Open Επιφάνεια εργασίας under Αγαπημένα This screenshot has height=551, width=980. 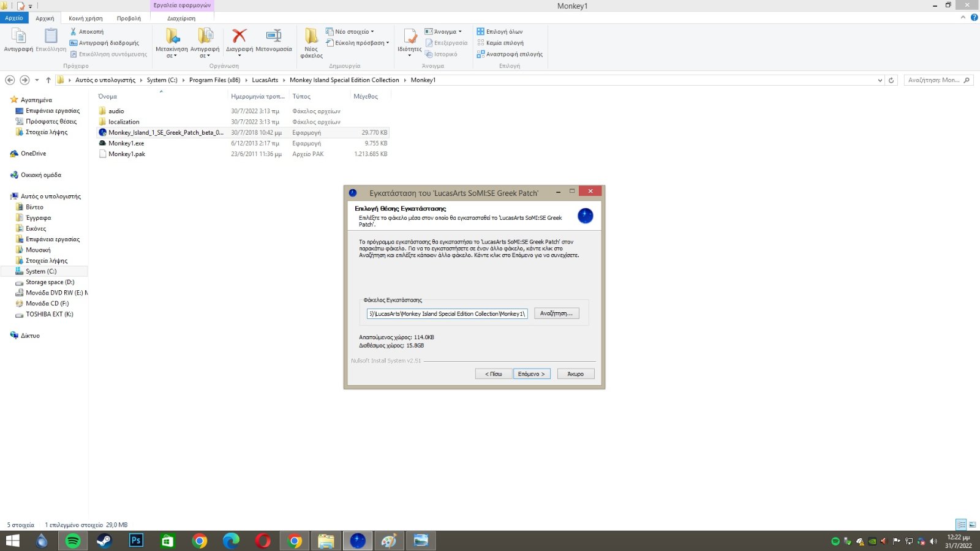click(x=53, y=111)
